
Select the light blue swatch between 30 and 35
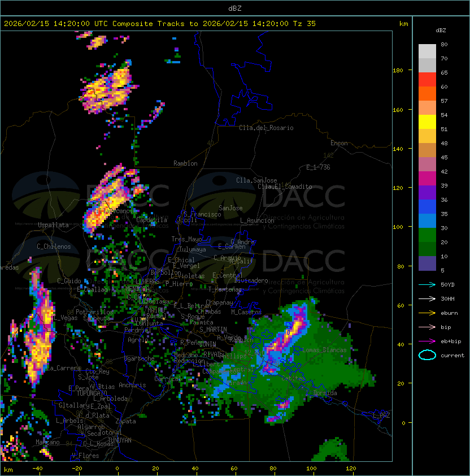[427, 221]
